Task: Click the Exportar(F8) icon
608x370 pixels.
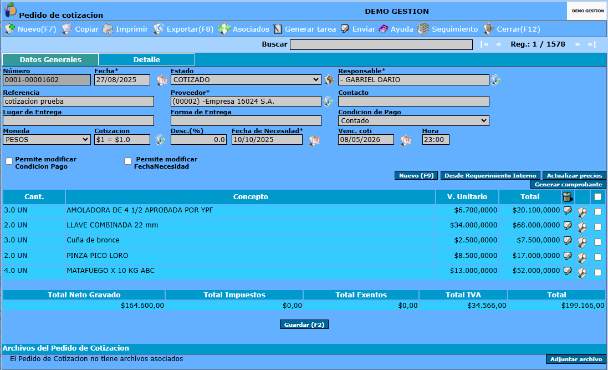Action: click(x=158, y=29)
